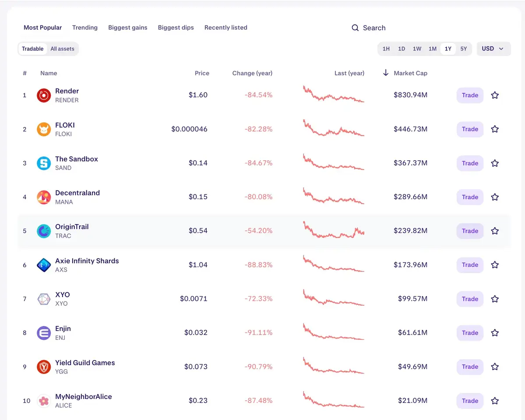Open the Biggest dips list
This screenshot has width=525, height=420.
tap(176, 28)
